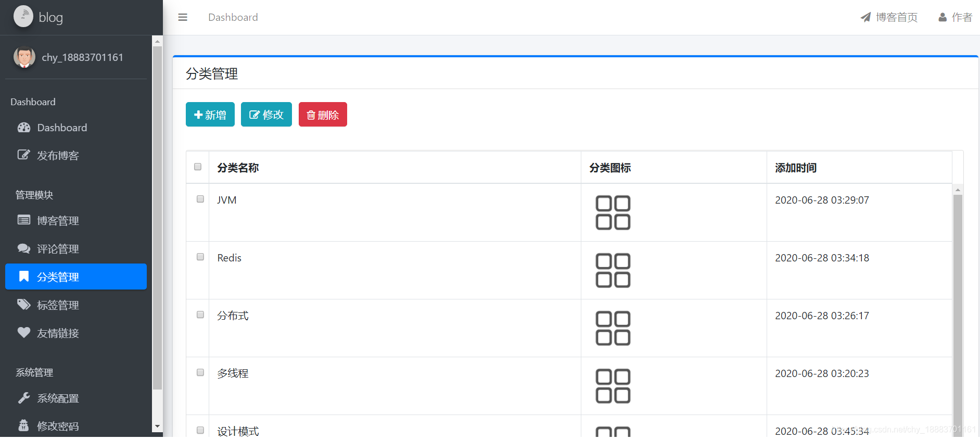The image size is (980, 439).
Task: Click the 标签管理 tags icon
Action: [x=24, y=304]
